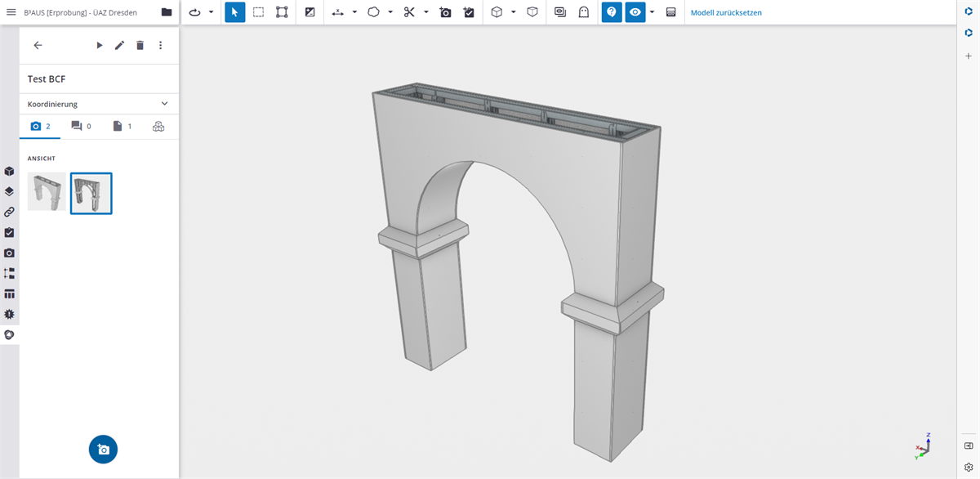The image size is (980, 479).
Task: Click Modell zurücksetzen
Action: pos(726,12)
